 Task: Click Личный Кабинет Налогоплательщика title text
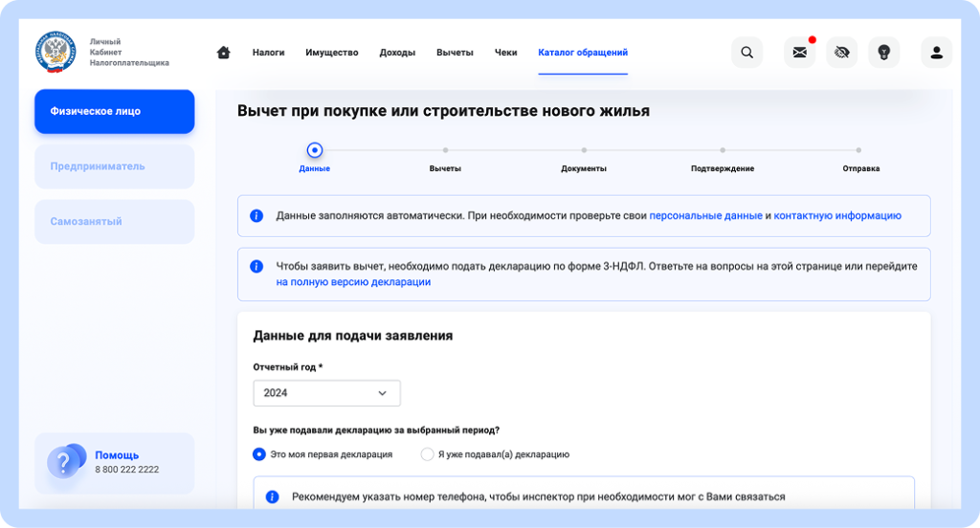[129, 53]
